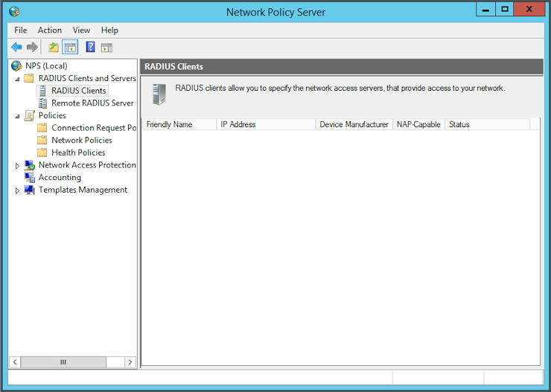Open Health Policies in the tree

point(78,152)
